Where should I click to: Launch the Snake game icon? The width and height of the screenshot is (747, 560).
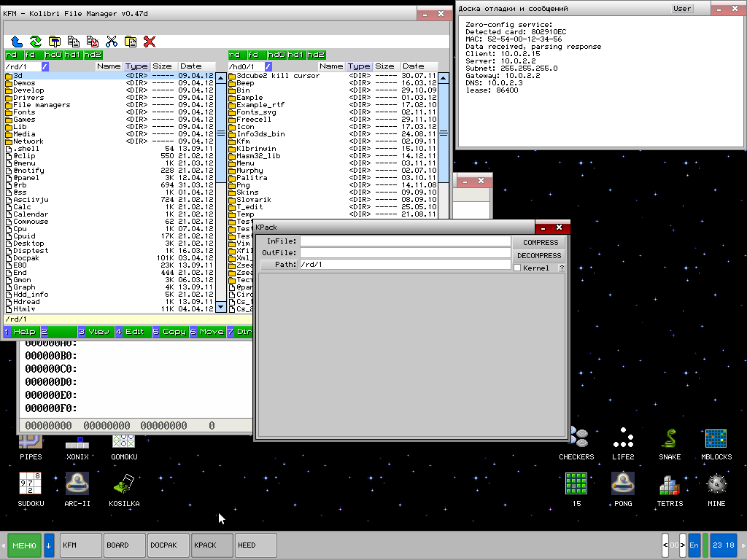(669, 441)
